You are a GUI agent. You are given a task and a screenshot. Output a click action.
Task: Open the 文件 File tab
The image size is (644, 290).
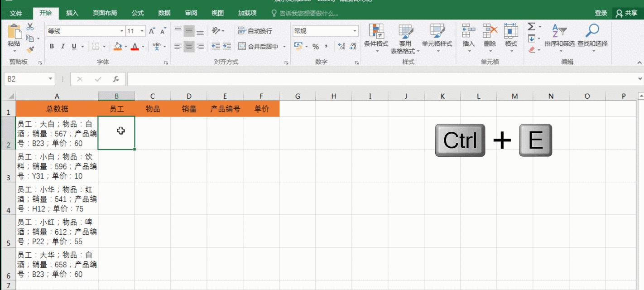pos(16,13)
